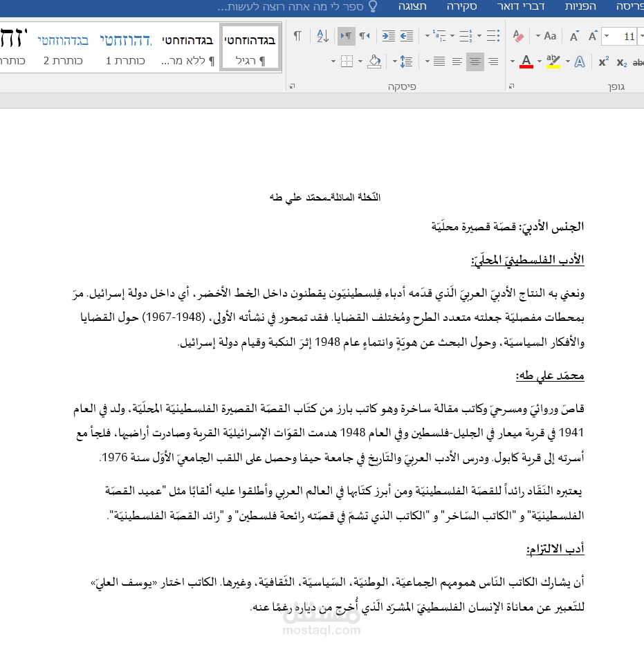
Task: Click the heading الأدب الفلسطينيّ المحلّيّ:
Action: pos(528,260)
